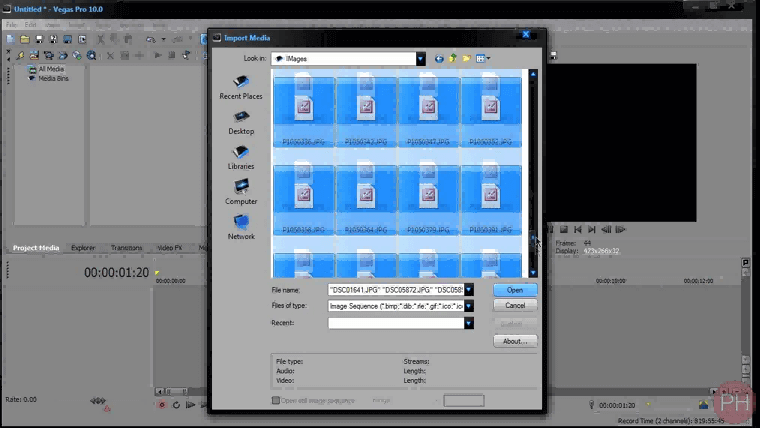Click the Search Media Bins magnifier icon
760x428 pixels.
[91, 55]
